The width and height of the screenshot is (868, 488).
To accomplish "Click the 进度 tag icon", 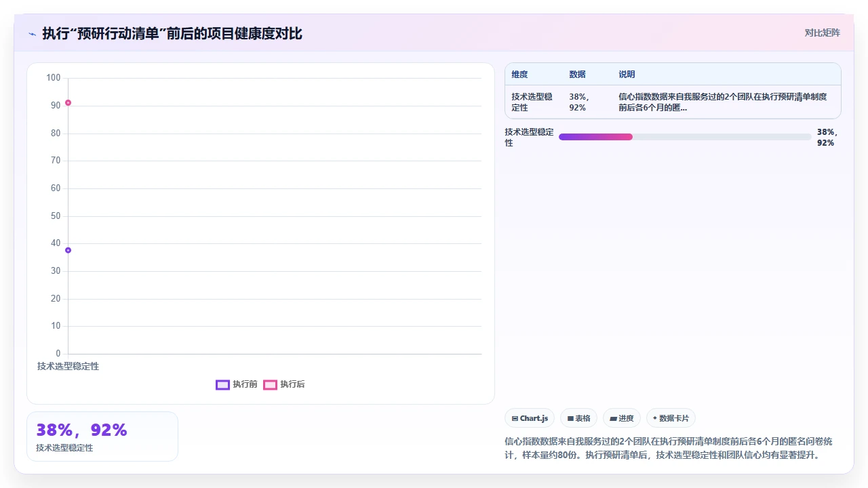I will [613, 419].
